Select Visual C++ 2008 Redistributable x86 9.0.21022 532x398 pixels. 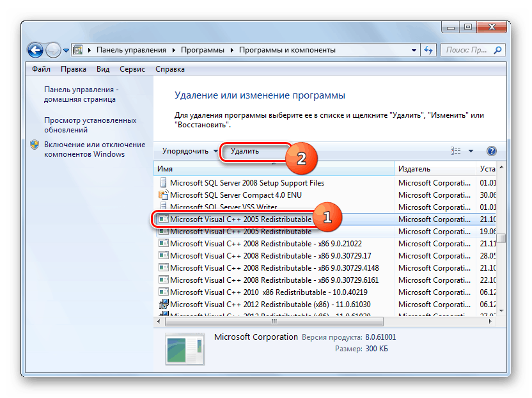pyautogui.click(x=326, y=244)
